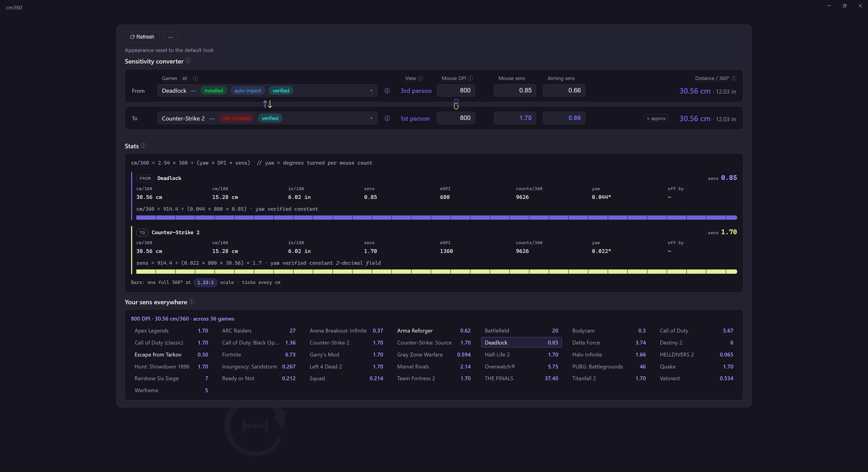Select Half-Life 2 in the games list
868x472 pixels.
click(x=521, y=355)
